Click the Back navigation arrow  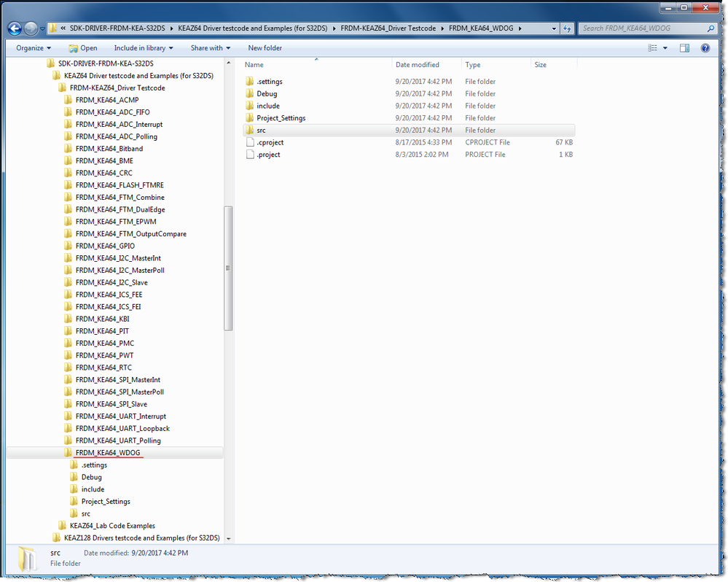[x=14, y=28]
